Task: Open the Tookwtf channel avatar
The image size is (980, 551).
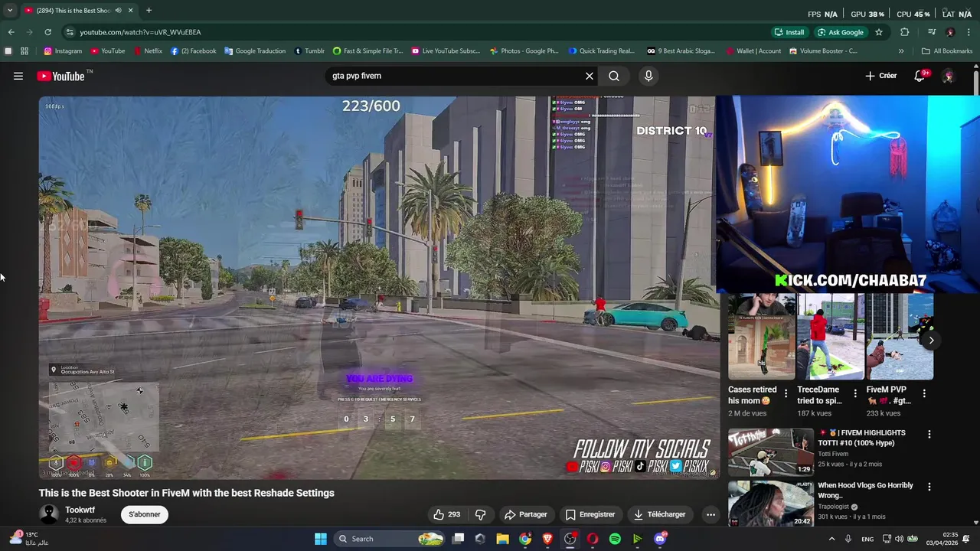Action: click(49, 514)
